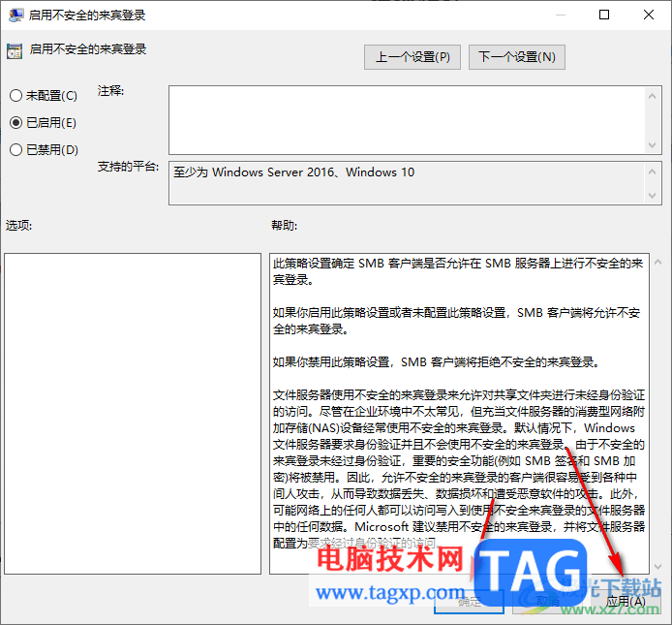Click the policy setting icon beside the heading
The height and width of the screenshot is (625, 672).
(x=15, y=51)
